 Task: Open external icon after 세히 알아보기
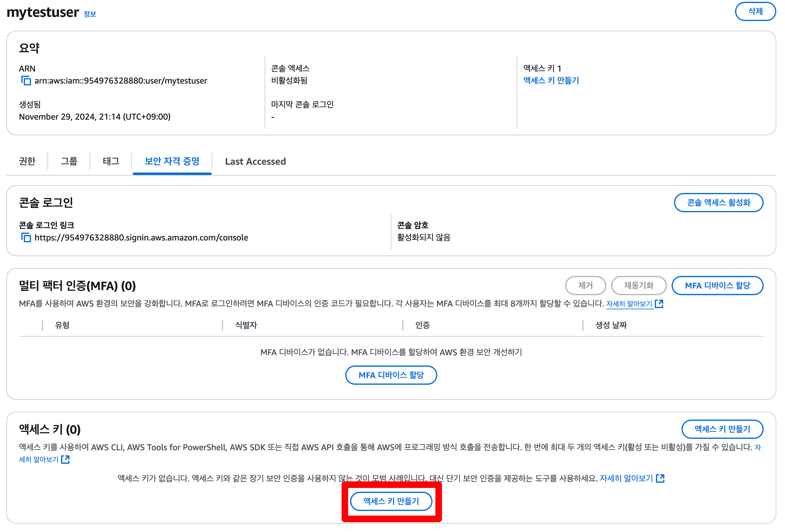(x=66, y=460)
